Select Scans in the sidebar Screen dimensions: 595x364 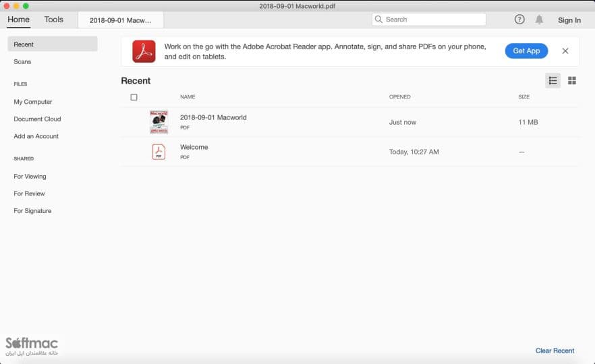(22, 61)
